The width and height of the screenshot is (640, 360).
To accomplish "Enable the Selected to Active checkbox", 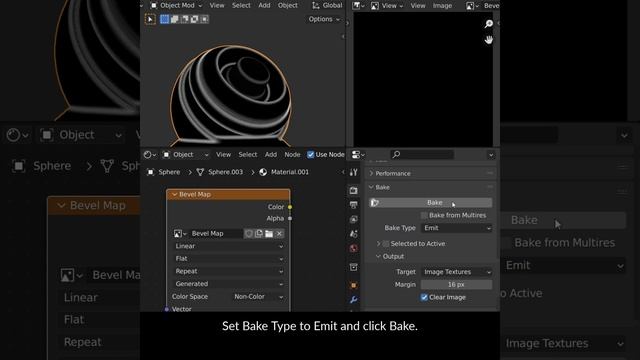I will [x=386, y=244].
